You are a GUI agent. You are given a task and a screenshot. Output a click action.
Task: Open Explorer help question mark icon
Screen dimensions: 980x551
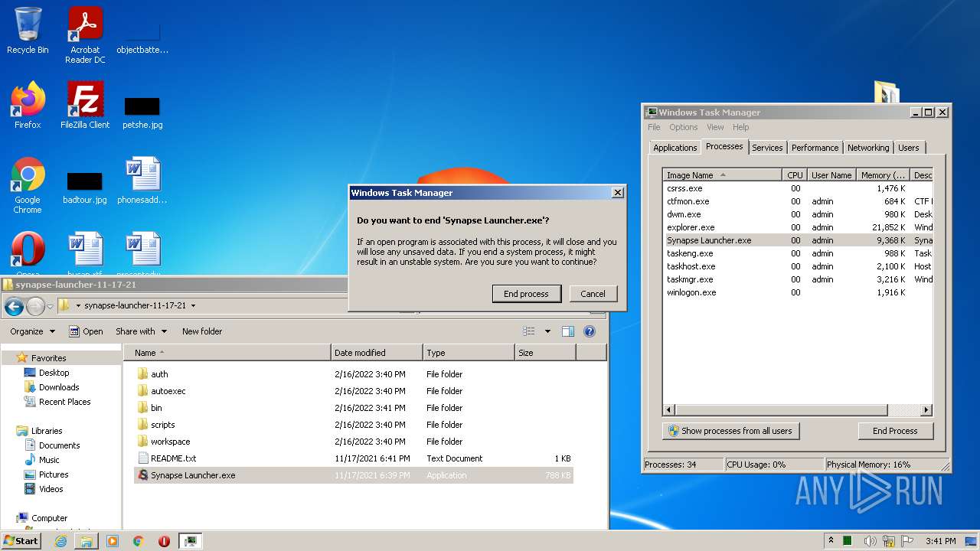tap(590, 331)
